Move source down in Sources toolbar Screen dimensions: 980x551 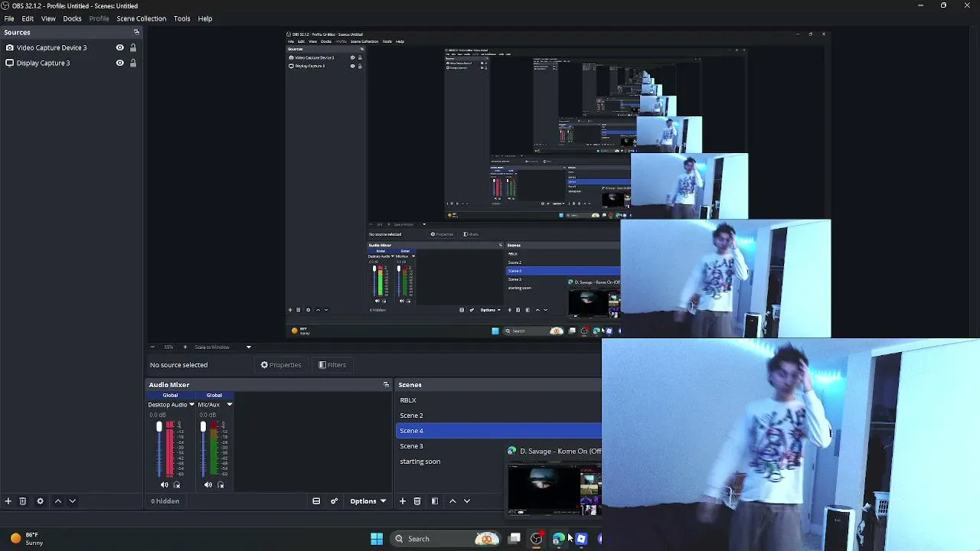72,501
